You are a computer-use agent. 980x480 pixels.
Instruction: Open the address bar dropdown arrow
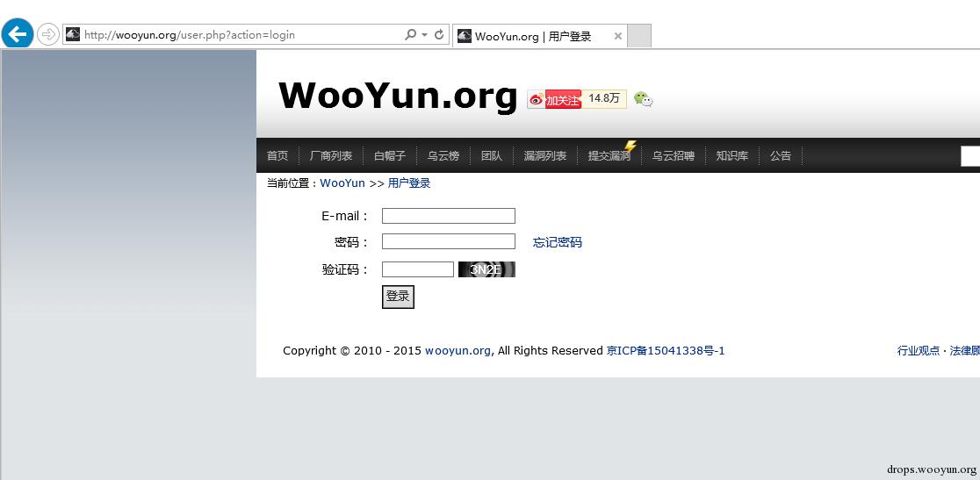pyautogui.click(x=425, y=35)
